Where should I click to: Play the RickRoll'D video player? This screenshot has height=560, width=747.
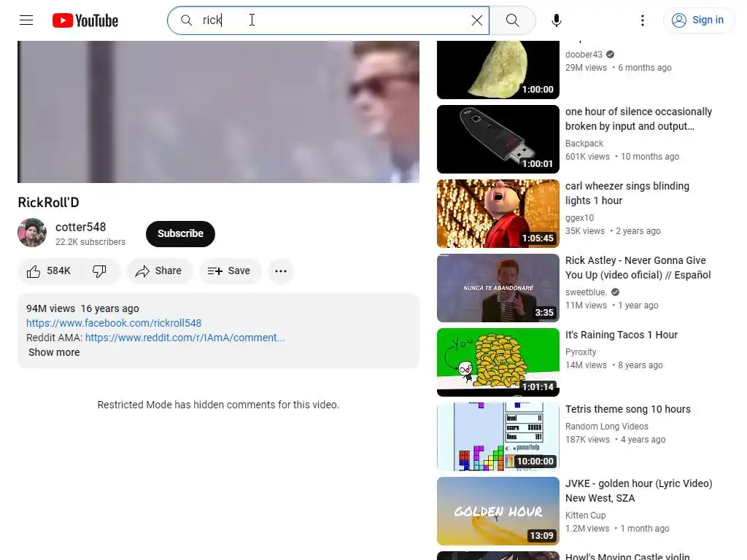218,112
